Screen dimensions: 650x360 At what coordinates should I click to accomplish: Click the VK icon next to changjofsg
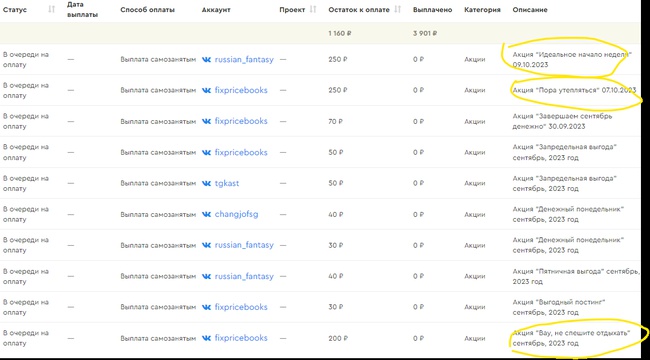click(x=206, y=214)
